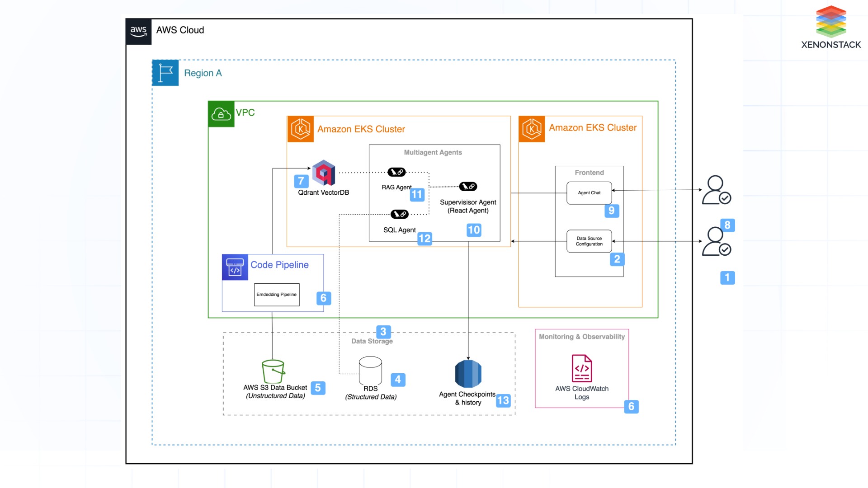Click the RAG Agent robot icon
The image size is (868, 488).
point(396,171)
